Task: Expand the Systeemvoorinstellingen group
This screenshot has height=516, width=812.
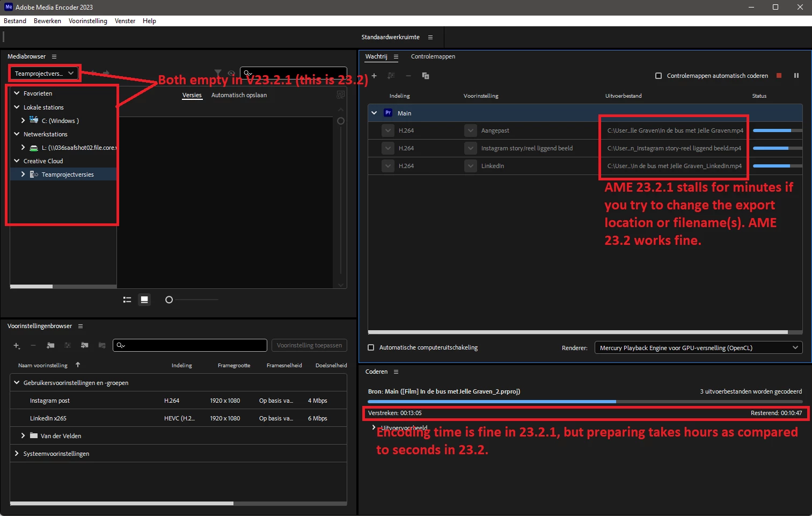Action: point(17,453)
